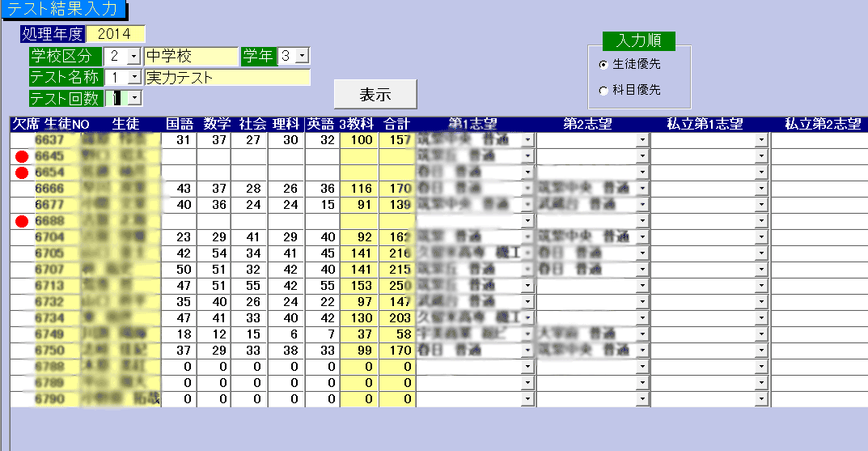Click the red absence marker for student 6645

coord(21,155)
